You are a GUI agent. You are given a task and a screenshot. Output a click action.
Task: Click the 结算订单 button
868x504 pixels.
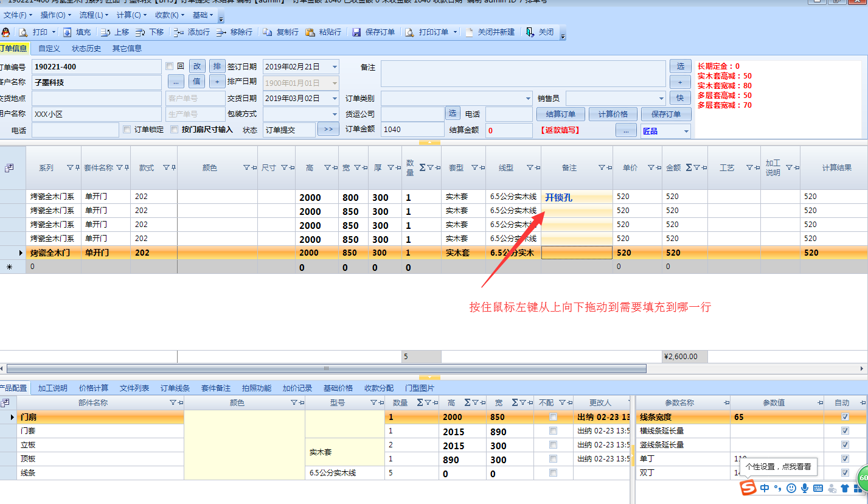pos(560,114)
